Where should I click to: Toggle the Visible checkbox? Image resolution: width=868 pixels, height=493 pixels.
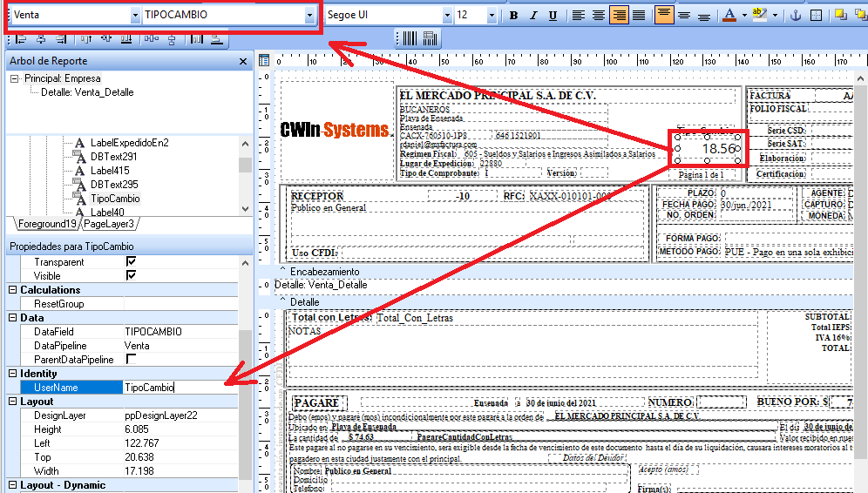(132, 275)
